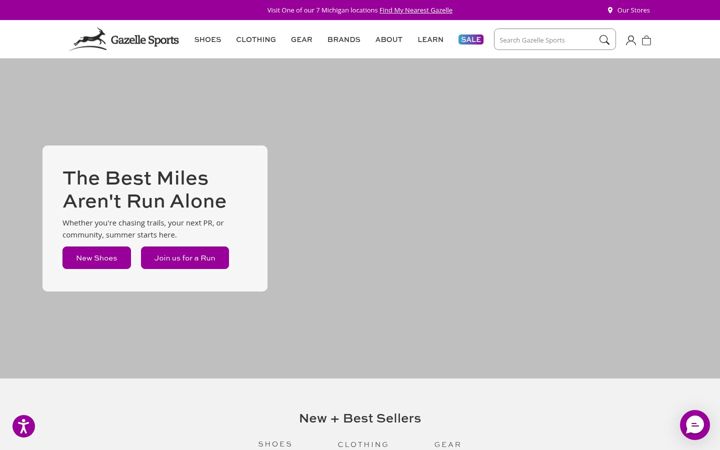Click Join us for a Run
The height and width of the screenshot is (450, 720).
185,258
